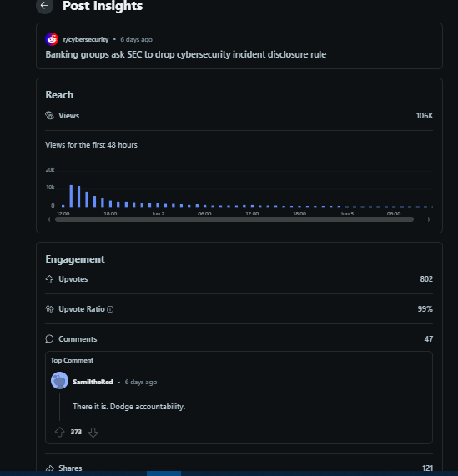Open SarniltheRed user avatar

[x=59, y=381]
